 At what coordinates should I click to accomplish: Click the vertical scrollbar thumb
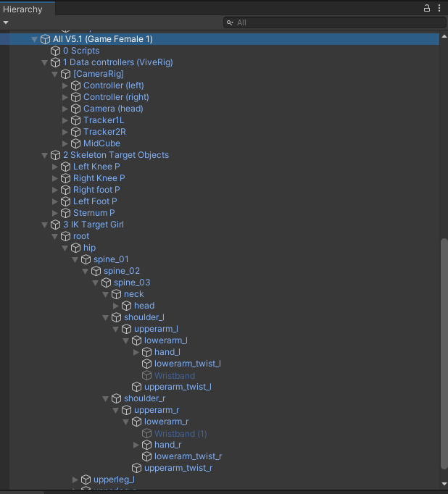click(x=444, y=354)
